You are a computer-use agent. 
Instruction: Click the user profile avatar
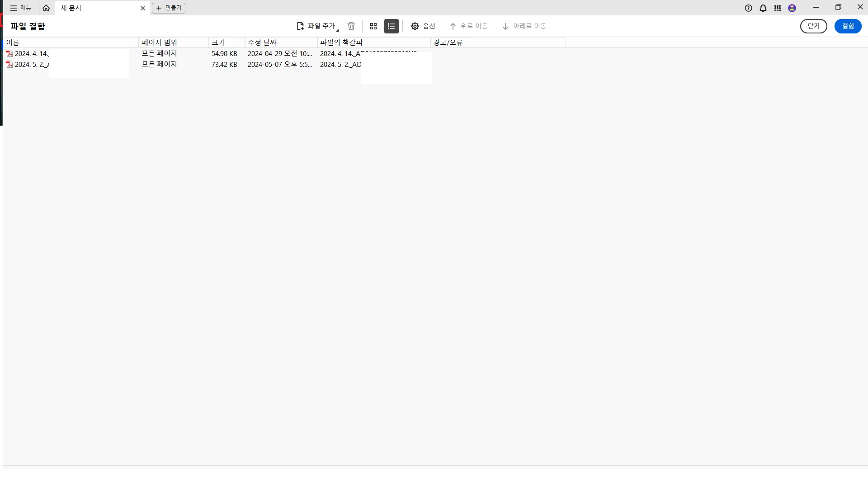click(792, 8)
